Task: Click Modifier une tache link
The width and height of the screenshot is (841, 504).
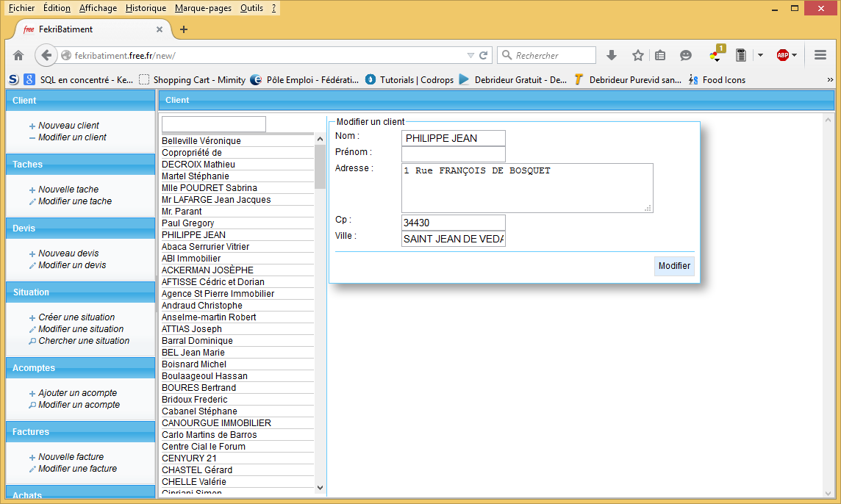Action: point(75,201)
